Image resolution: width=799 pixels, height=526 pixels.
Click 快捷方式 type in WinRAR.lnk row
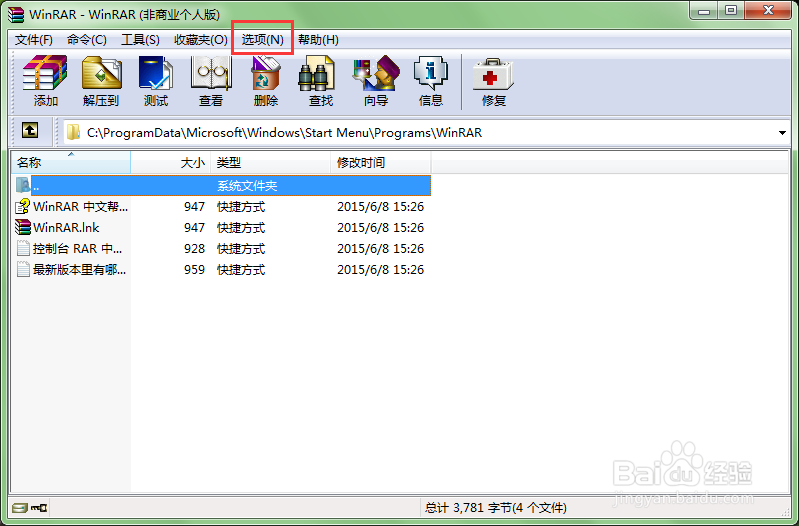241,227
